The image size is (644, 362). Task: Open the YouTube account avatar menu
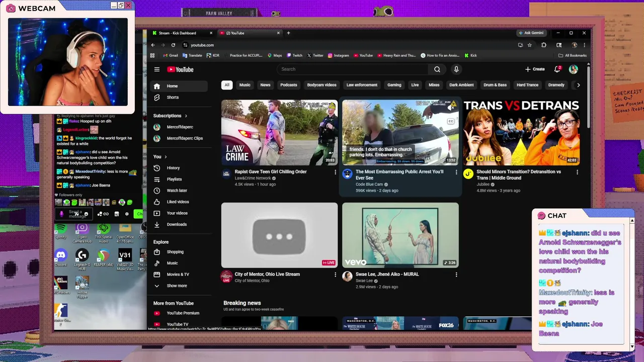574,69
